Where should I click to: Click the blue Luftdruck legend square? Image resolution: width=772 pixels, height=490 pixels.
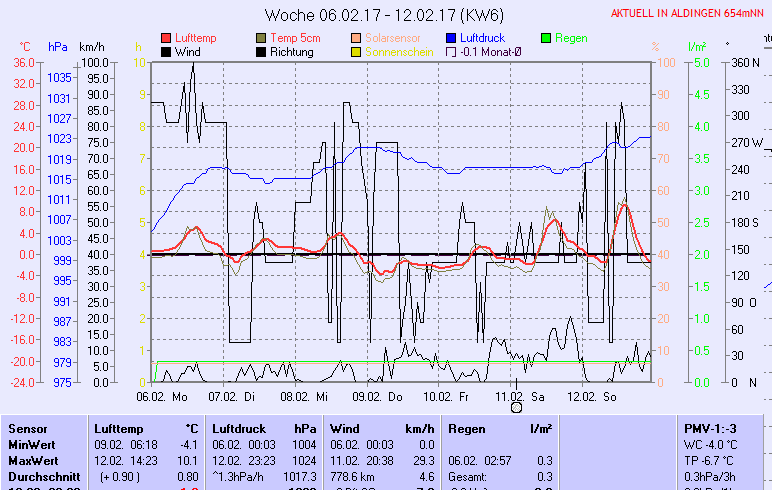pos(451,38)
